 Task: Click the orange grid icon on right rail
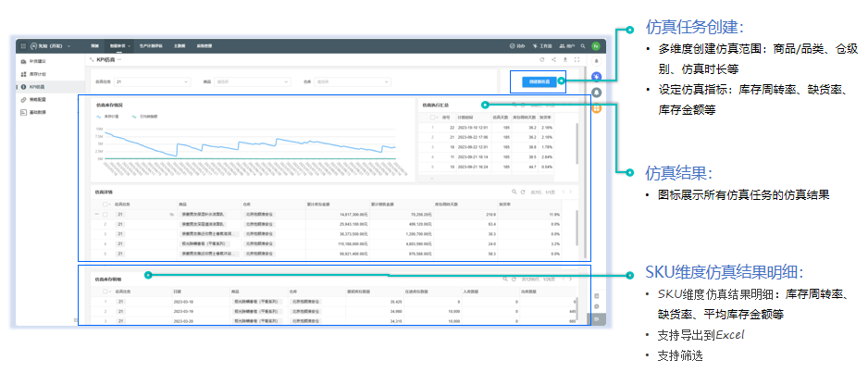point(597,109)
